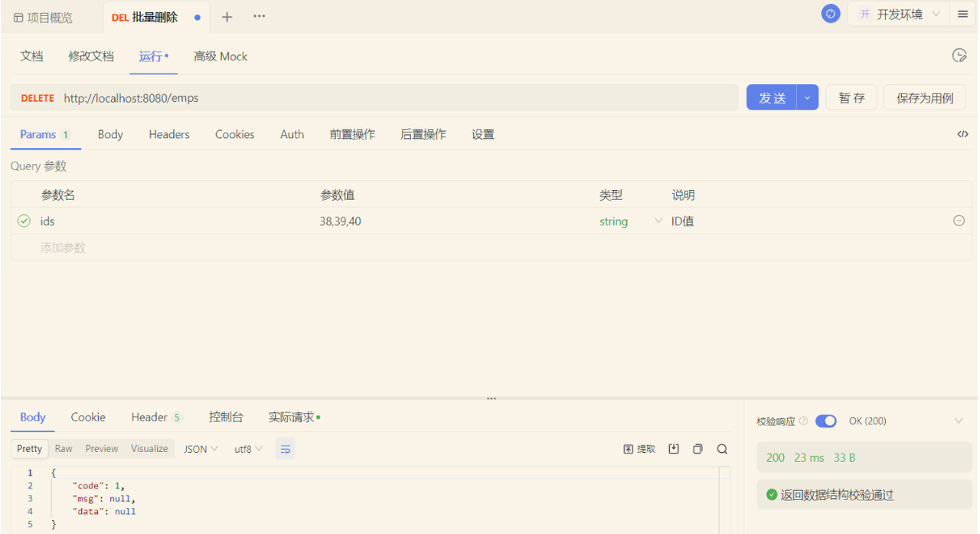The image size is (980, 534).
Task: Download the response body
Action: point(674,448)
